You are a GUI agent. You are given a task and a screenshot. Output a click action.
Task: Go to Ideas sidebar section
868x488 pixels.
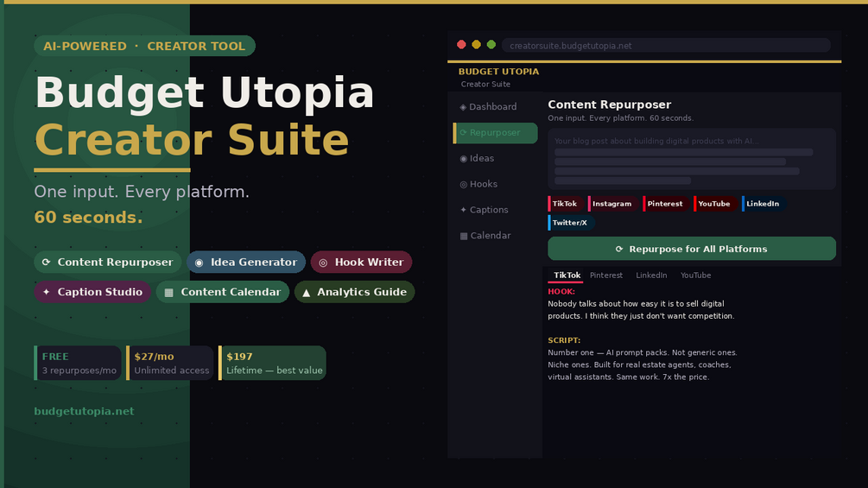tap(496, 159)
